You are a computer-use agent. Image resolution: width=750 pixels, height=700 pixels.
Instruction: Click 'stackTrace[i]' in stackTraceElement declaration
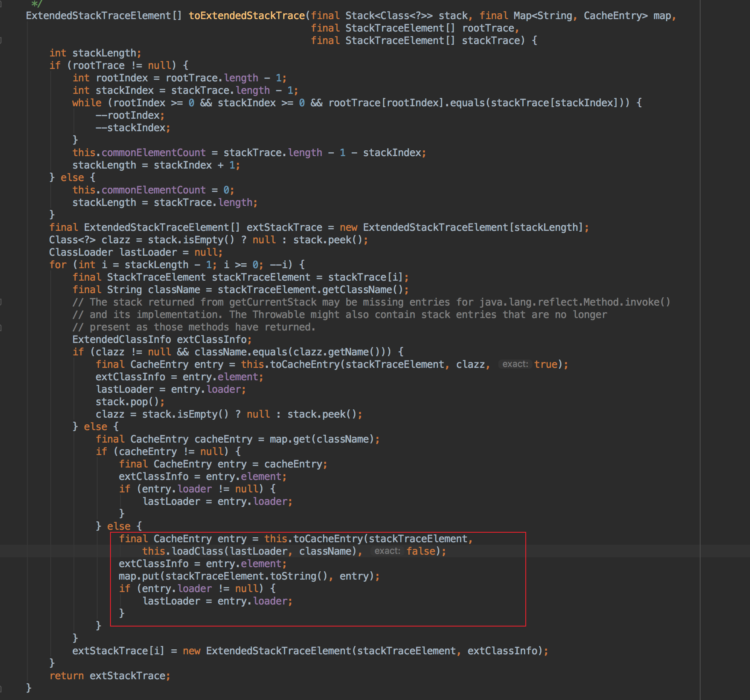[x=366, y=277]
